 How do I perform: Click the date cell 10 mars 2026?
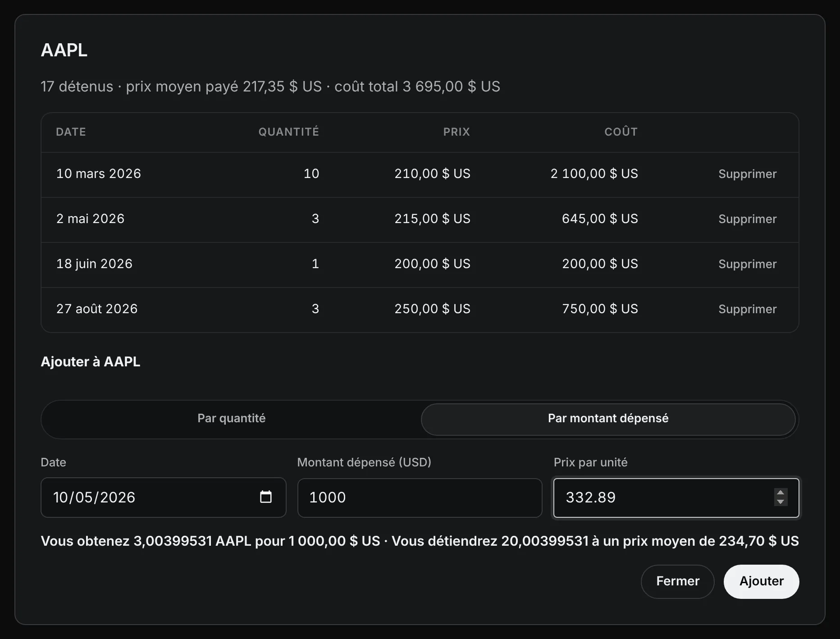coord(99,173)
